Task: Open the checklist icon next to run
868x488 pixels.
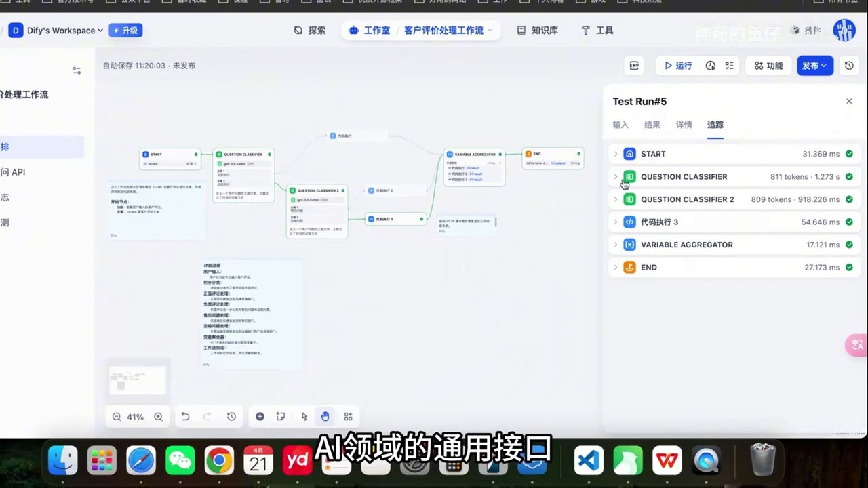Action: 730,66
